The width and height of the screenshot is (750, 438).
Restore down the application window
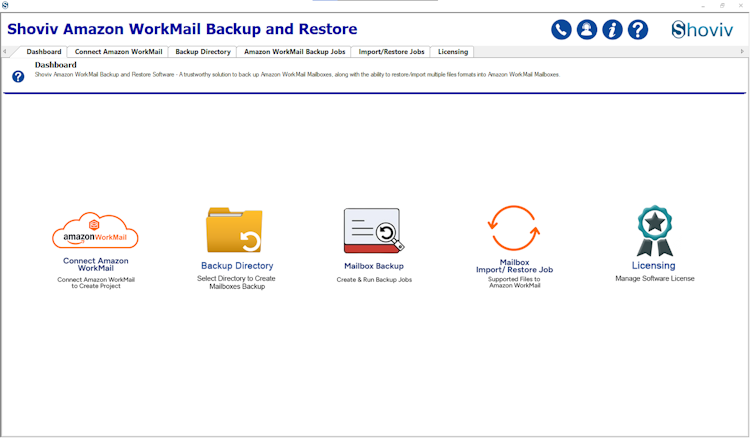click(722, 6)
